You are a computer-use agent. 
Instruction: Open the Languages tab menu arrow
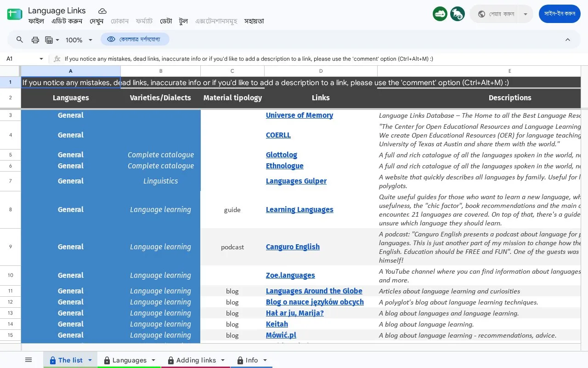[153, 360]
